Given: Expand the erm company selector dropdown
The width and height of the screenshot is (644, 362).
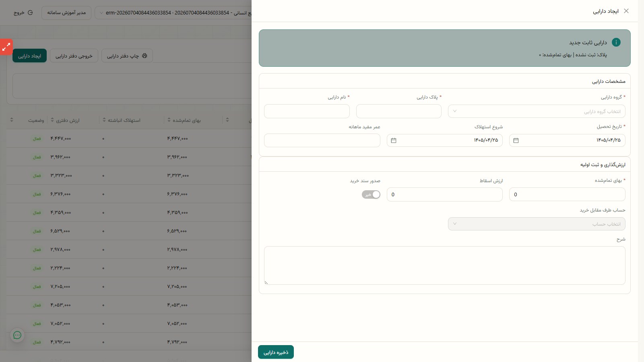Looking at the screenshot, I should [x=173, y=13].
